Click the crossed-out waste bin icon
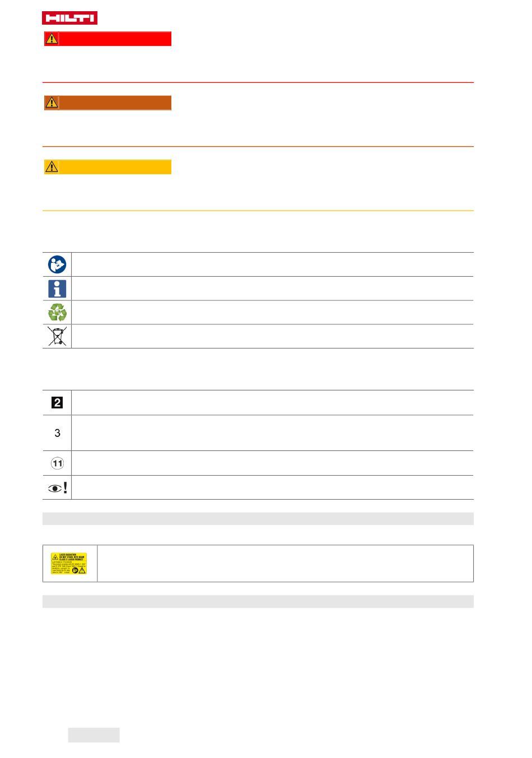The width and height of the screenshot is (532, 758). pos(57,336)
